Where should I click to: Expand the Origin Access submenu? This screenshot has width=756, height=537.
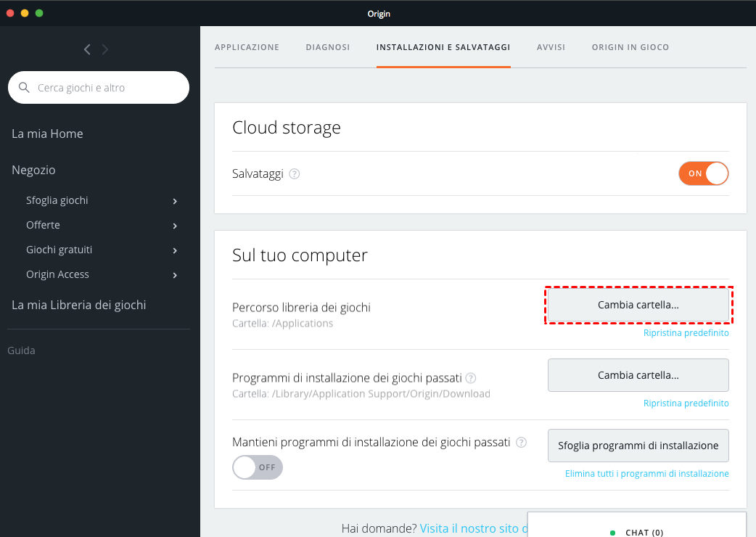(x=176, y=275)
